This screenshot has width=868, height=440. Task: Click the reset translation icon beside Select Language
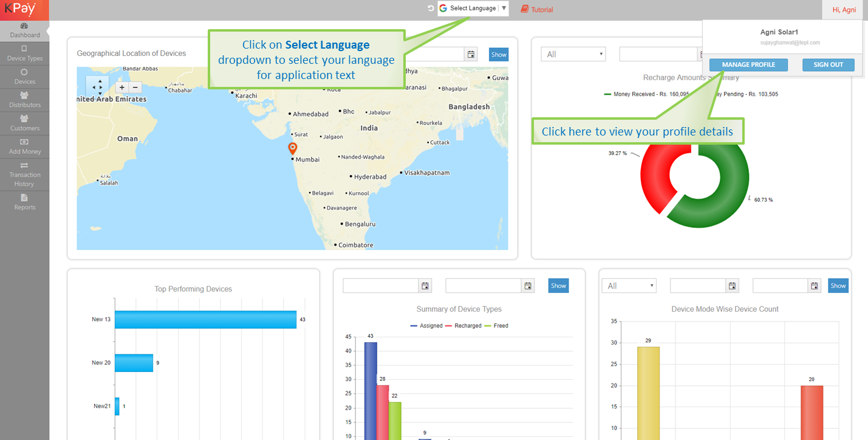click(431, 9)
